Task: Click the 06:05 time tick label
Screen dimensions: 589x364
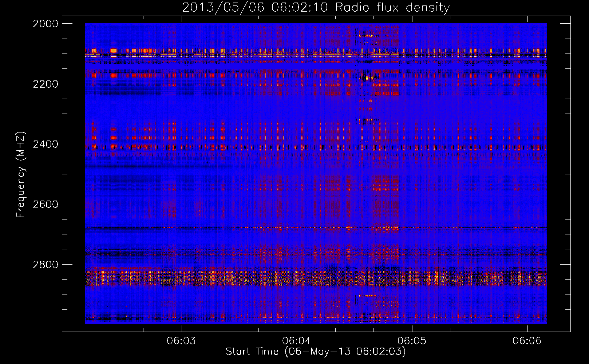Action: [x=412, y=341]
